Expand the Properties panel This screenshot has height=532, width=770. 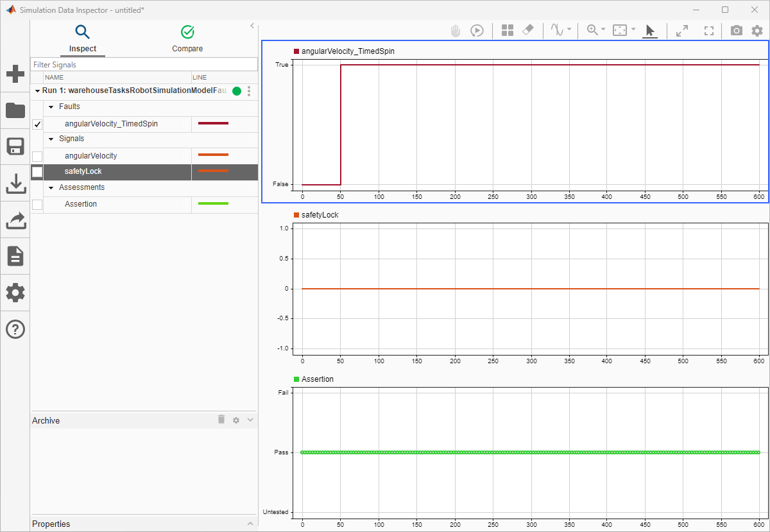point(250,524)
